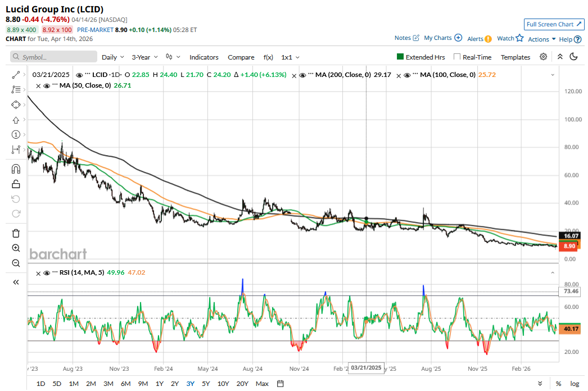Click the Full Screen Chart button
Image resolution: width=588 pixels, height=391 pixels.
click(x=554, y=24)
